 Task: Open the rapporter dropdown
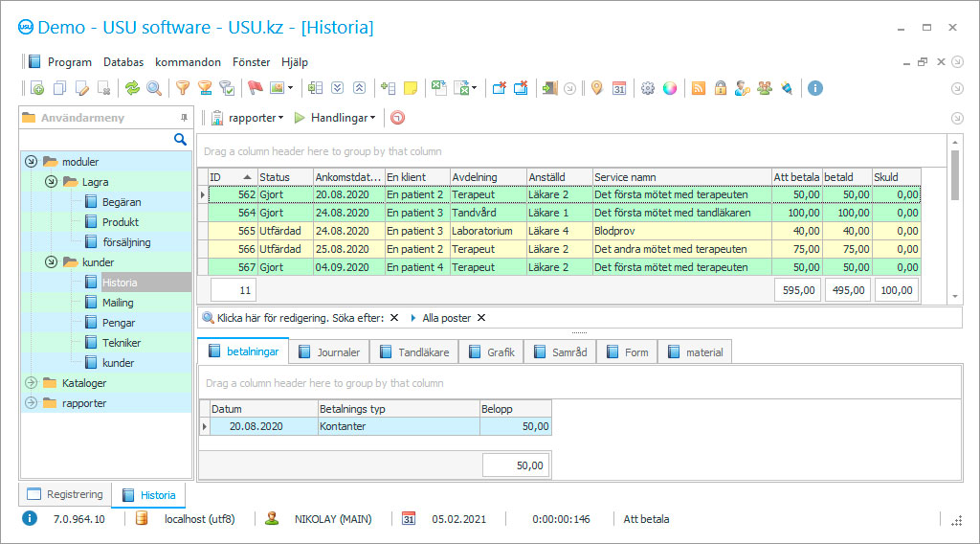click(247, 118)
